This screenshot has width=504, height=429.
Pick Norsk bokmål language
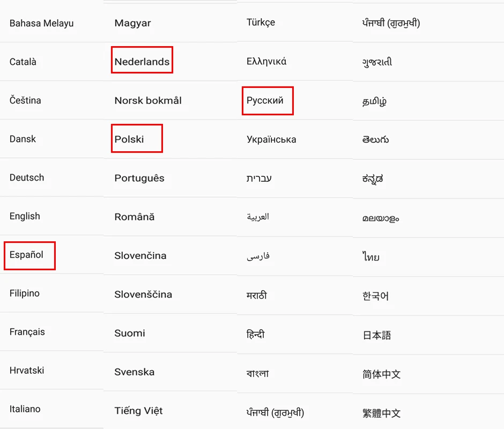click(x=148, y=100)
